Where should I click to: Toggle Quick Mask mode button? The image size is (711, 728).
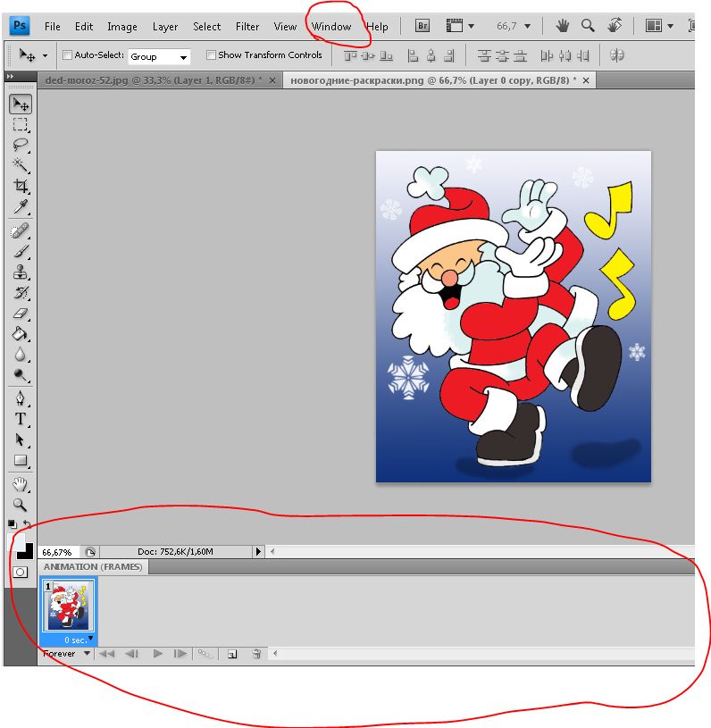pos(20,572)
